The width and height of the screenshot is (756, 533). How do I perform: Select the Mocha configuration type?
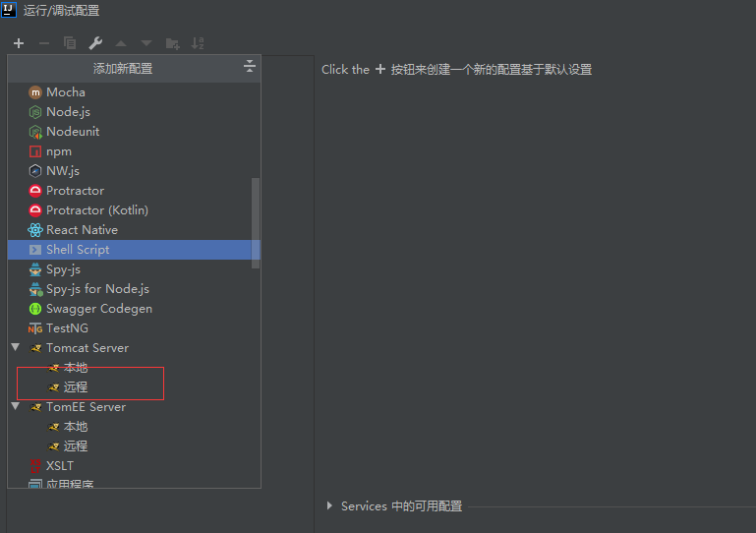(x=65, y=92)
